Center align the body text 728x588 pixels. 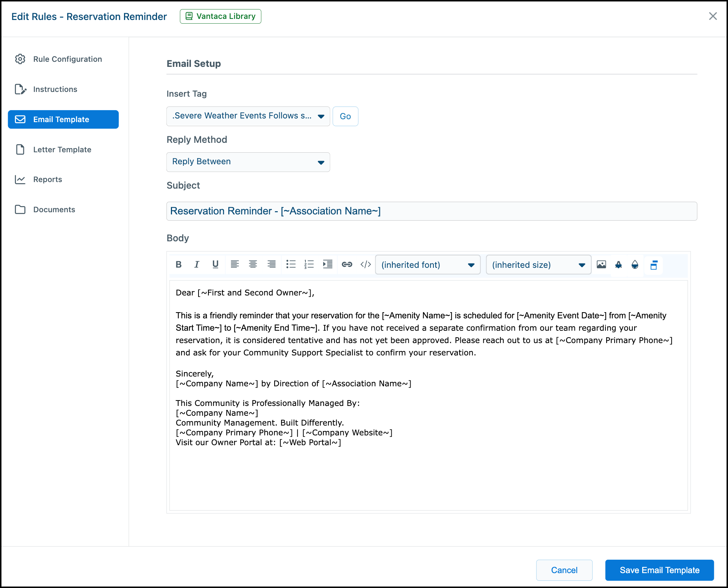(x=253, y=265)
